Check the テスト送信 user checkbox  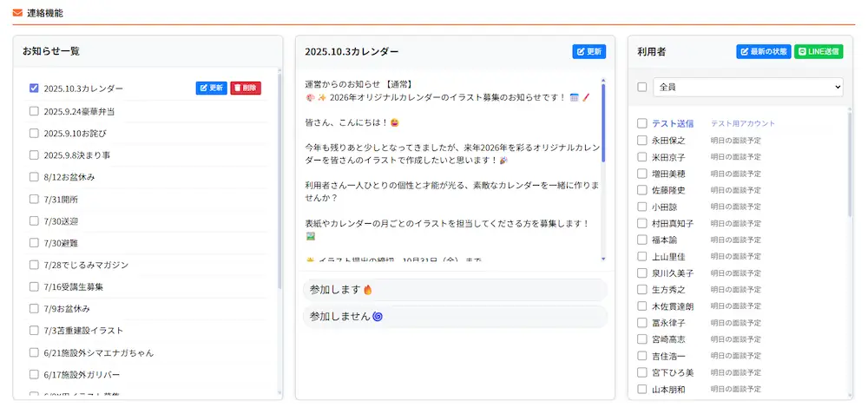(642, 123)
